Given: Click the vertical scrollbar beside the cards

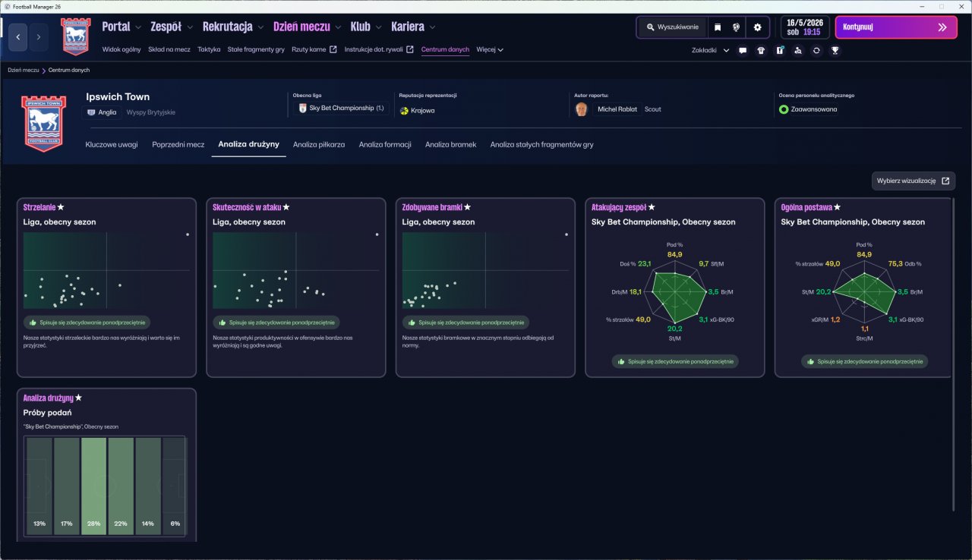Looking at the screenshot, I should click(954, 354).
